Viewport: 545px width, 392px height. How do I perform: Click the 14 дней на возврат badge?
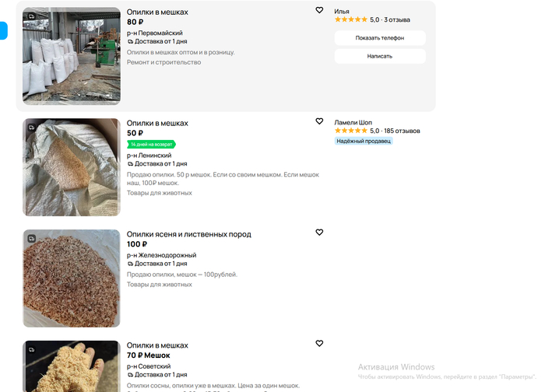click(x=152, y=144)
